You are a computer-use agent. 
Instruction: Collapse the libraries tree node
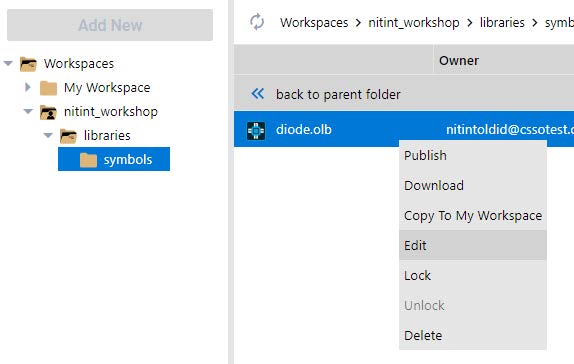tap(48, 135)
